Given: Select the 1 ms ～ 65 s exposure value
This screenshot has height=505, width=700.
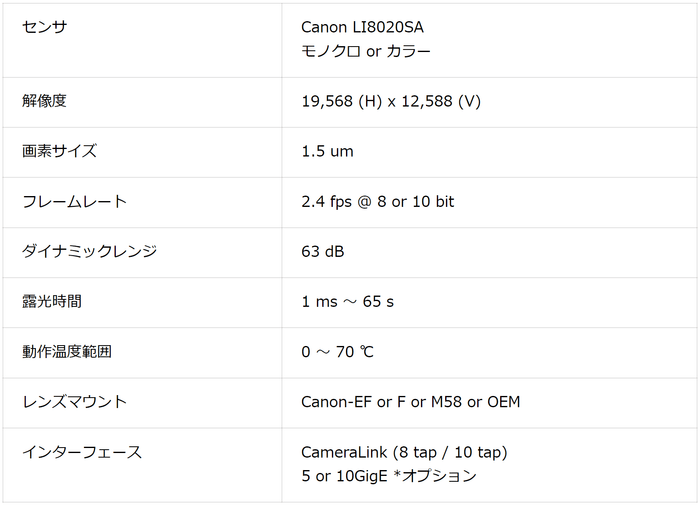Looking at the screenshot, I should (x=347, y=301).
